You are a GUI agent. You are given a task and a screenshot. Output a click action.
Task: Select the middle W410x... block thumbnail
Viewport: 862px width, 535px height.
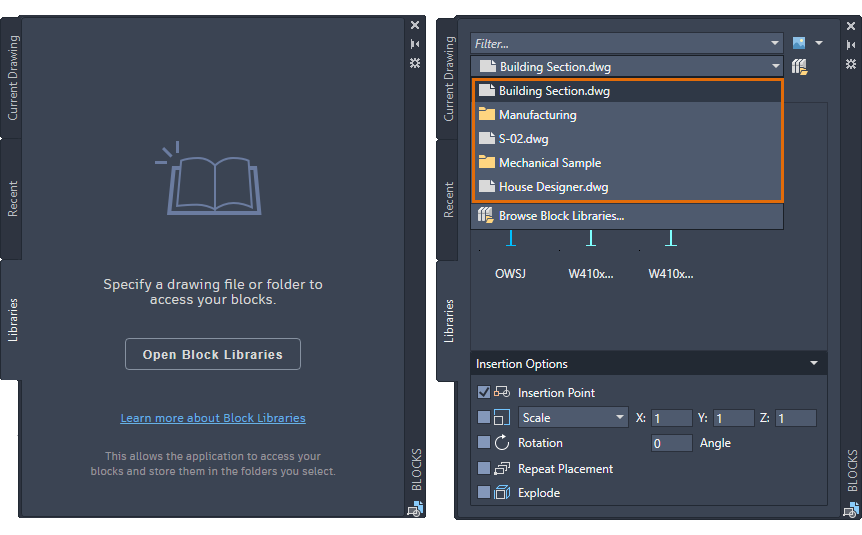tap(591, 256)
